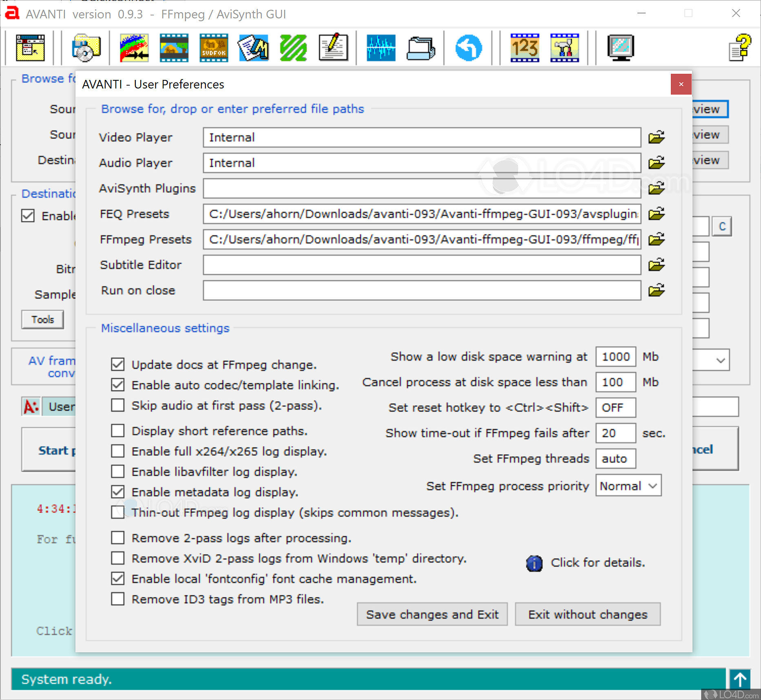The image size is (761, 700).
Task: Enable Skip audio at first pass
Action: click(118, 405)
